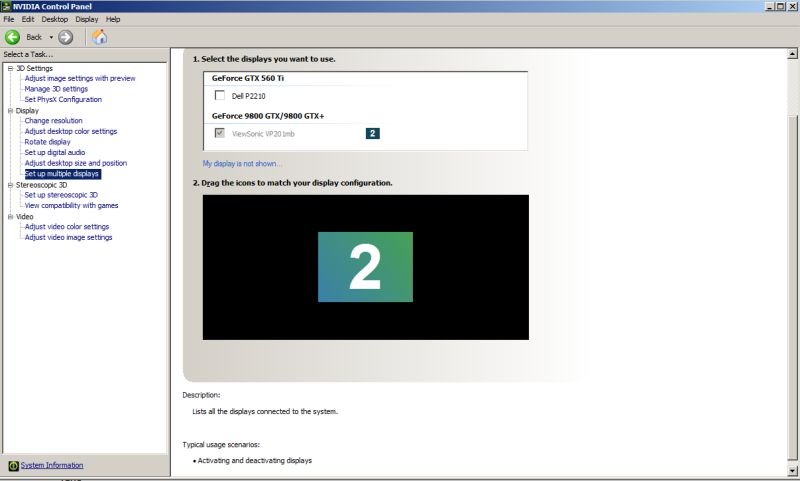The height and width of the screenshot is (481, 800).
Task: Click the Display category label in tree
Action: coord(27,111)
